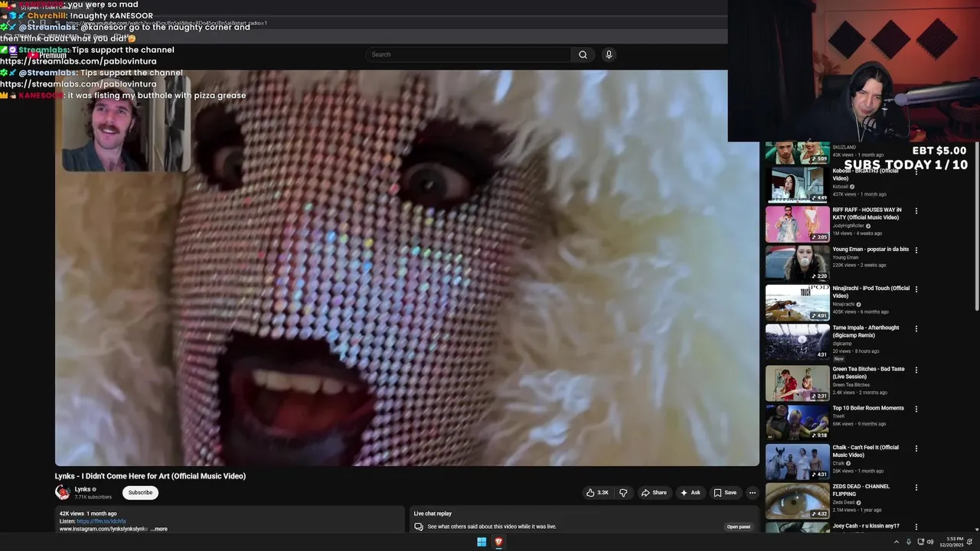
Task: Expand the description with ...more
Action: (x=158, y=529)
